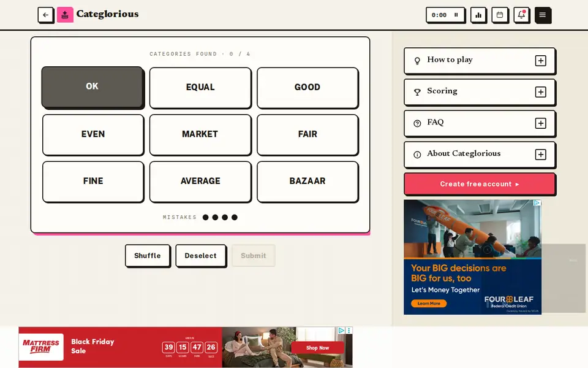Expand the Scoring section
Screen dimensions: 588x368
click(480, 91)
